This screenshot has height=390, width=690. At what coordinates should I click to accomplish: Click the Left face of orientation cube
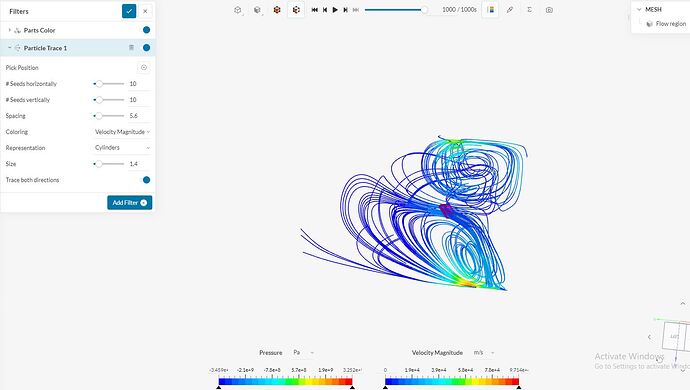(x=674, y=336)
